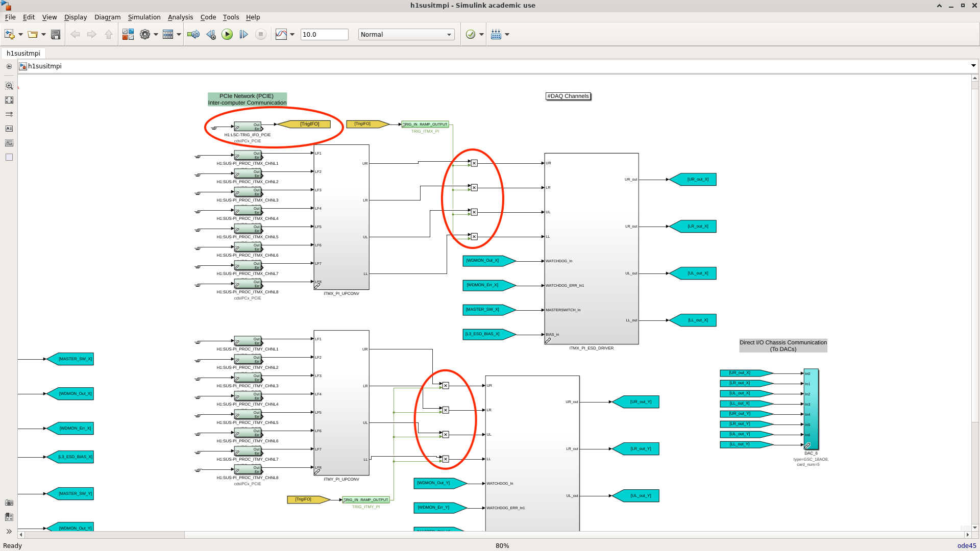Click the Step Back icon

(210, 34)
